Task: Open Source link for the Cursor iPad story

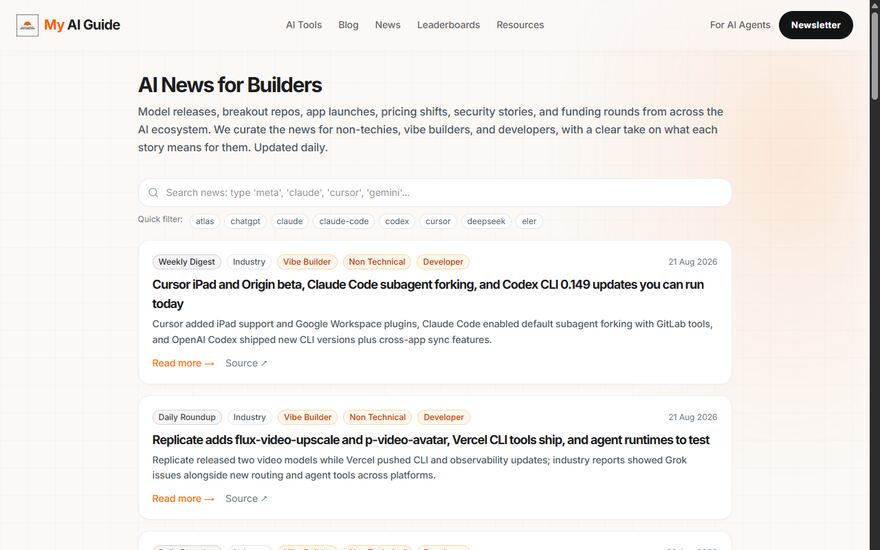Action: pos(246,363)
